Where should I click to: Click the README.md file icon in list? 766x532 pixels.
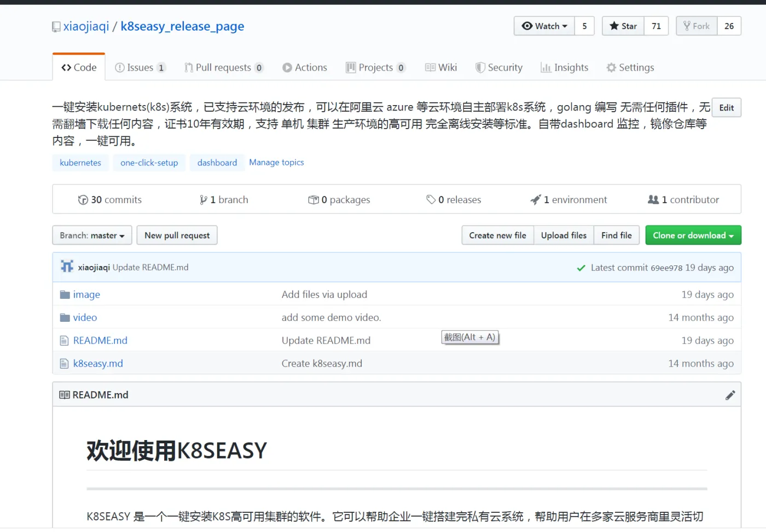(64, 340)
